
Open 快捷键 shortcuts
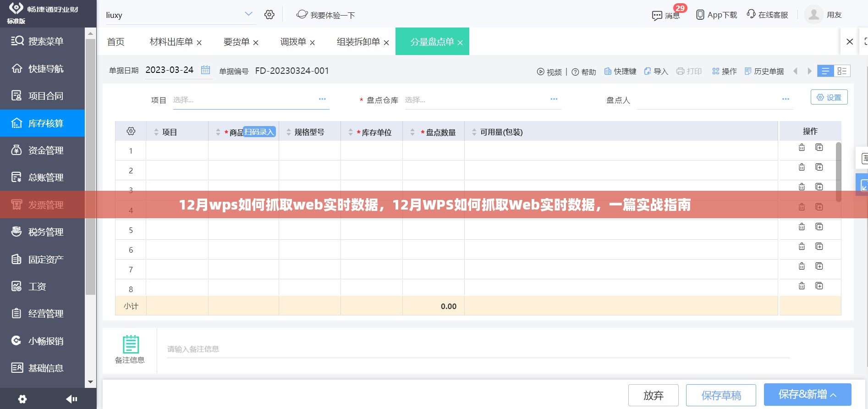pos(620,71)
